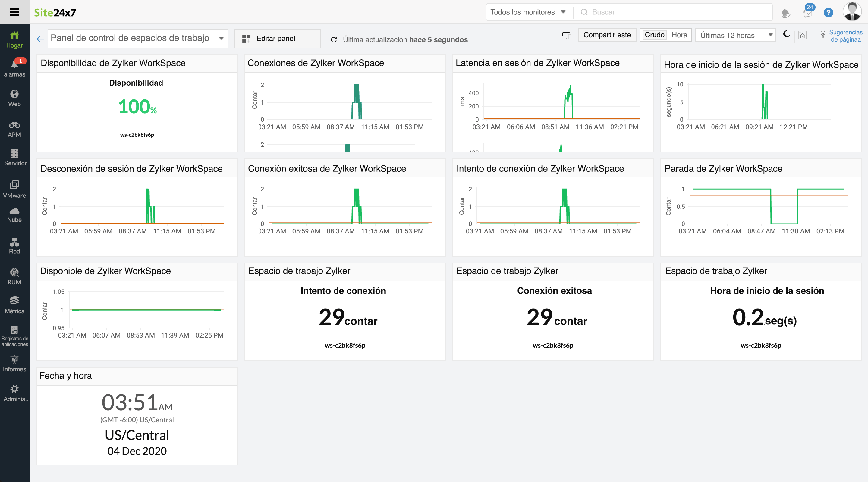Select Registros de aplicaciones in sidebar
The width and height of the screenshot is (868, 482).
tap(15, 336)
